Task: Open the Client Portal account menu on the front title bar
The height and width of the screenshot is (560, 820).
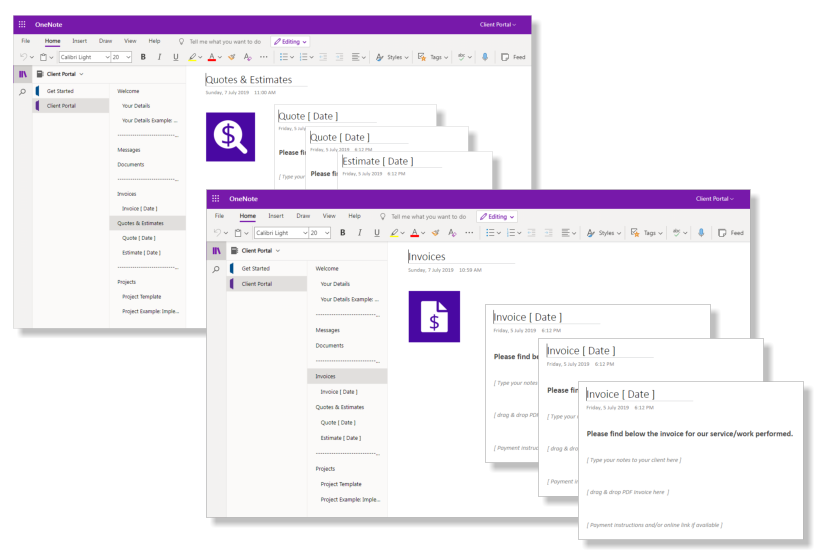Action: (714, 199)
